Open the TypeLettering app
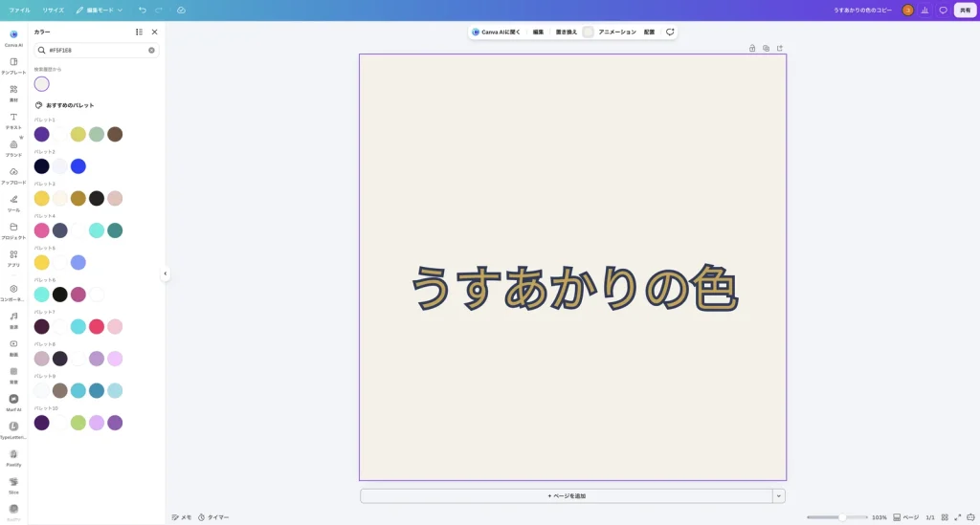Image resolution: width=980 pixels, height=525 pixels. tap(13, 429)
